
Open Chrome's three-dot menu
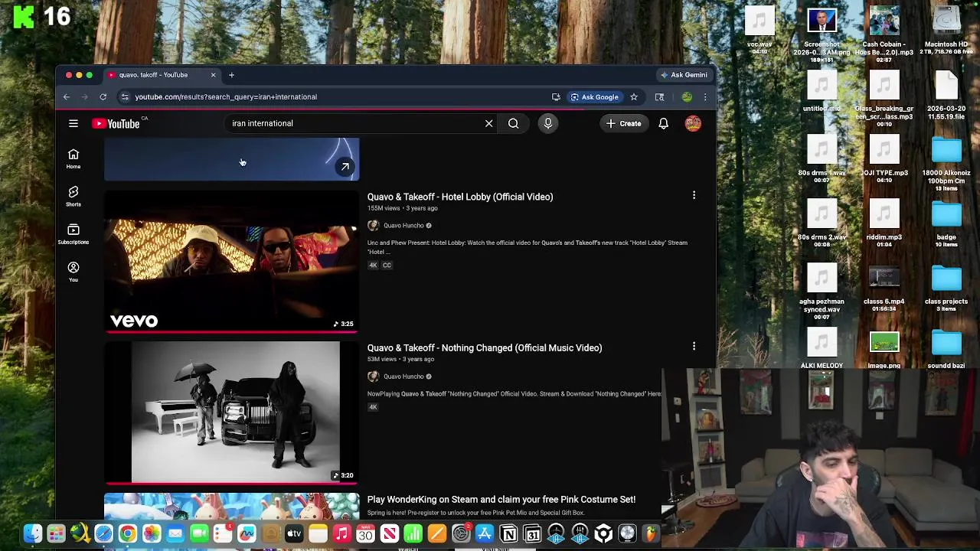[705, 97]
